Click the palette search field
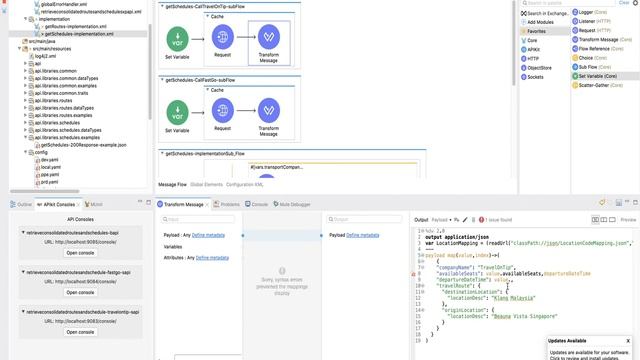Image resolution: width=640 pixels, height=360 pixels. click(568, 3)
